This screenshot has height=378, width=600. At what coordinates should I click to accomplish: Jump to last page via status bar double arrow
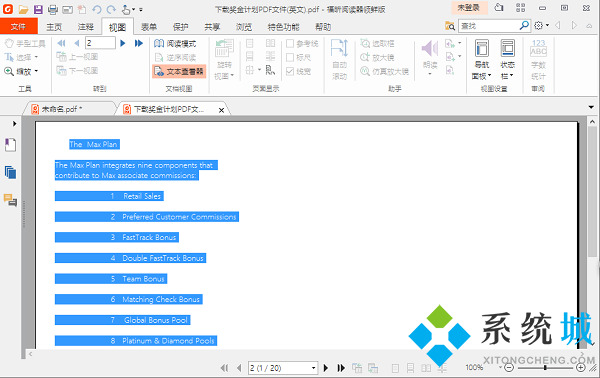[341, 368]
